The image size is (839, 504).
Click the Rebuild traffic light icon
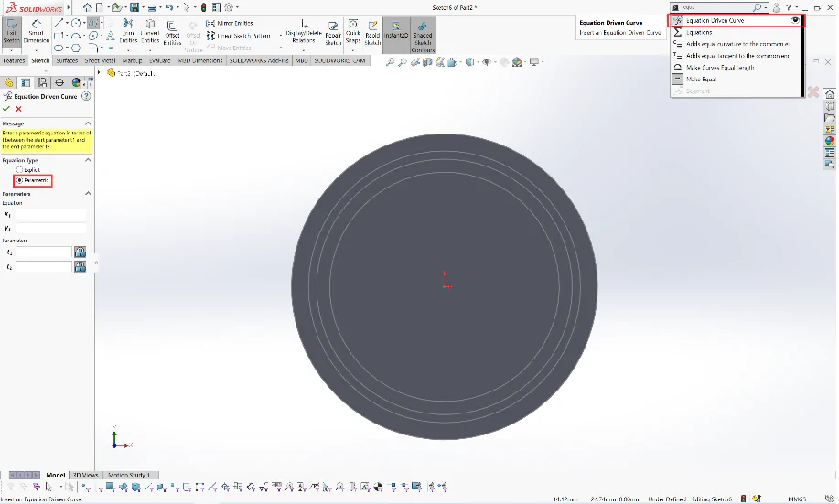click(203, 7)
